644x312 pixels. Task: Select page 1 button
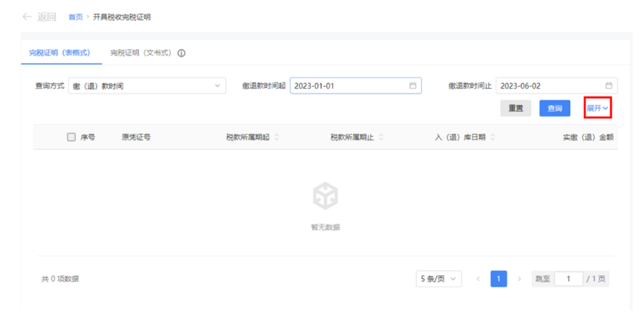click(x=498, y=279)
